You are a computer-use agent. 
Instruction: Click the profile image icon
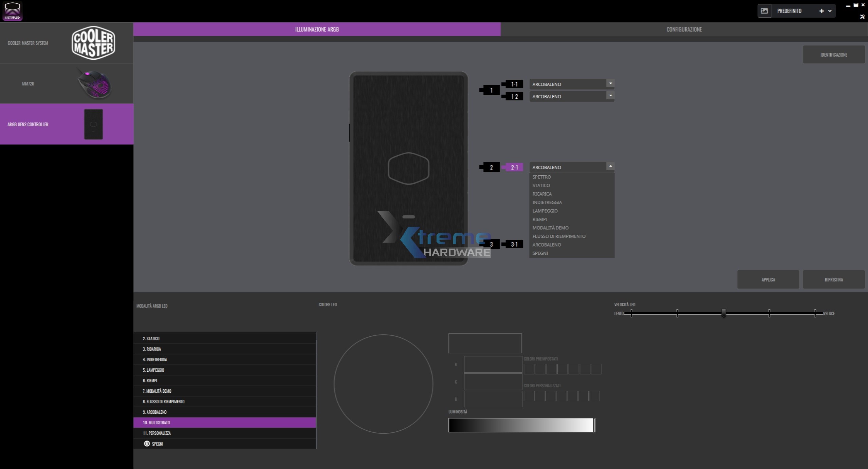pyautogui.click(x=764, y=11)
